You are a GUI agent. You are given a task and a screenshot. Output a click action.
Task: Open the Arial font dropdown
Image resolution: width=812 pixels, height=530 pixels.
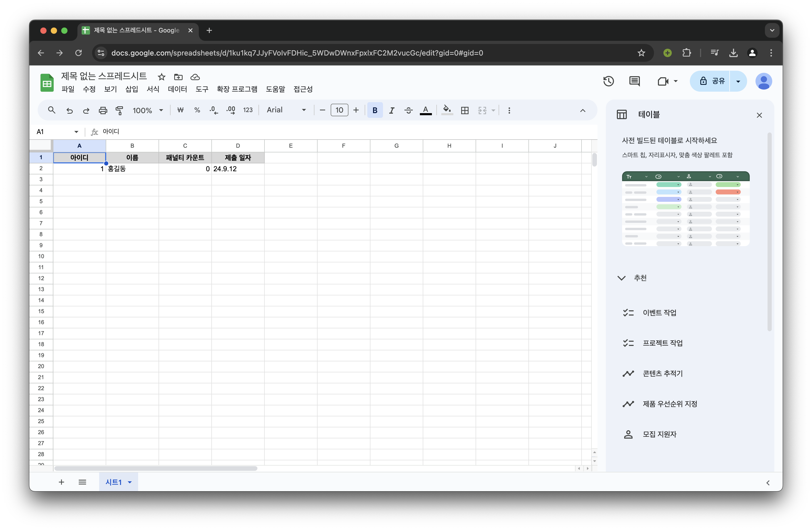pos(286,110)
